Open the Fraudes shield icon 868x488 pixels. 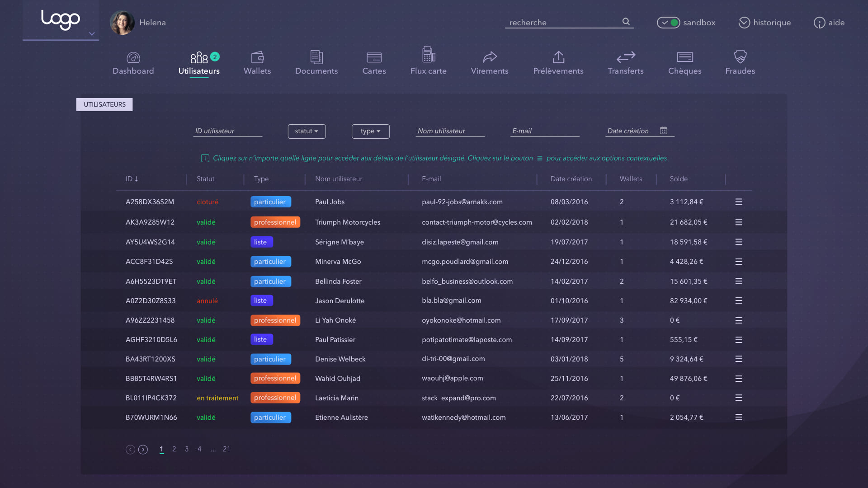pos(740,57)
